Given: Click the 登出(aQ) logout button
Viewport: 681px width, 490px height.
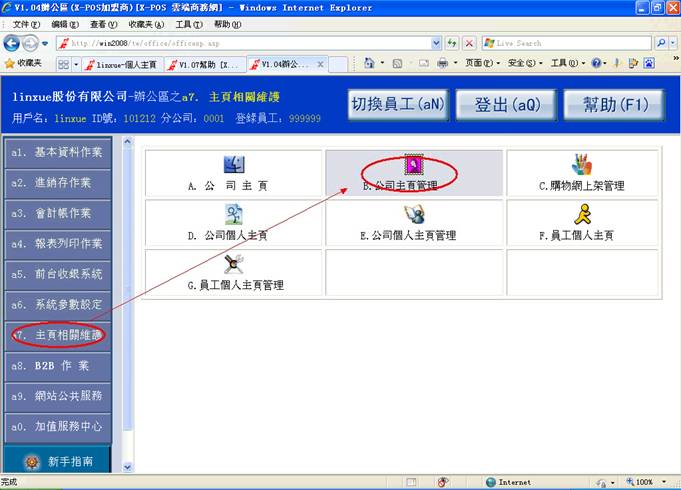Looking at the screenshot, I should [x=503, y=104].
